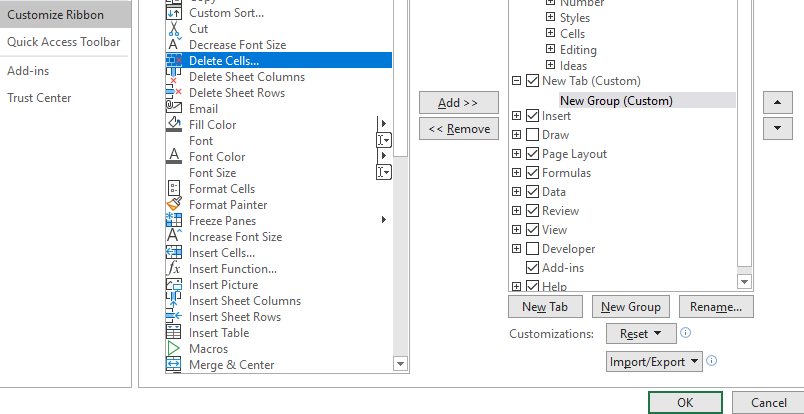Viewport: 804px width, 414px height.
Task: Select the Email command icon
Action: pos(173,109)
